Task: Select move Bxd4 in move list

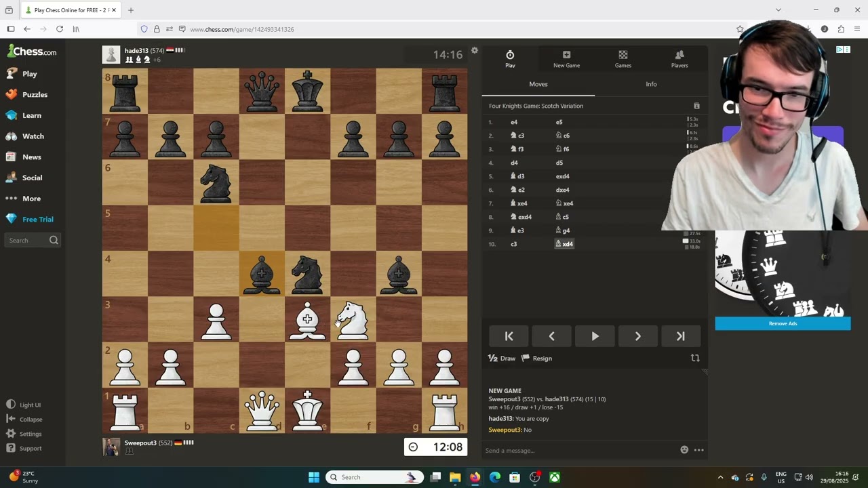Action: pyautogui.click(x=564, y=244)
